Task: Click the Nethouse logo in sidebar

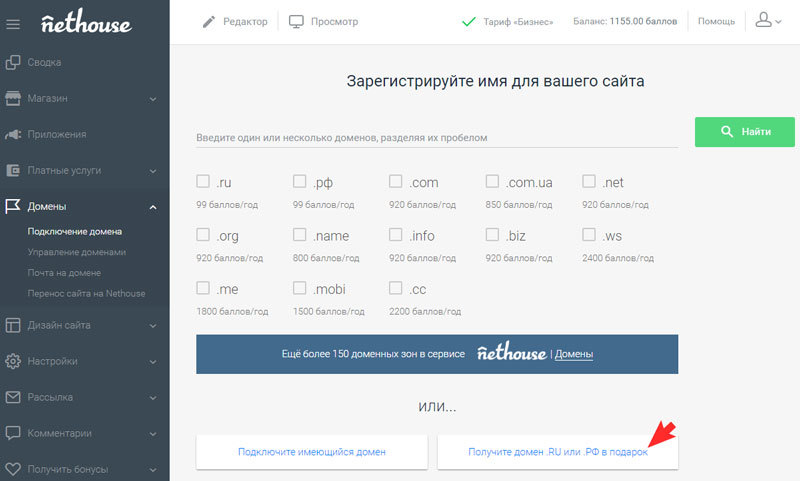Action: (86, 22)
